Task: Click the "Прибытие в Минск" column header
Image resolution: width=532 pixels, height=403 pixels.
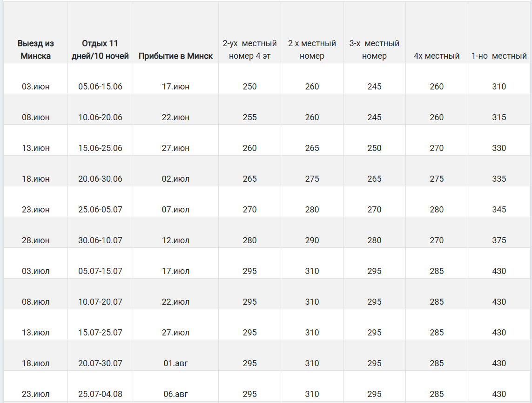Action: point(175,56)
